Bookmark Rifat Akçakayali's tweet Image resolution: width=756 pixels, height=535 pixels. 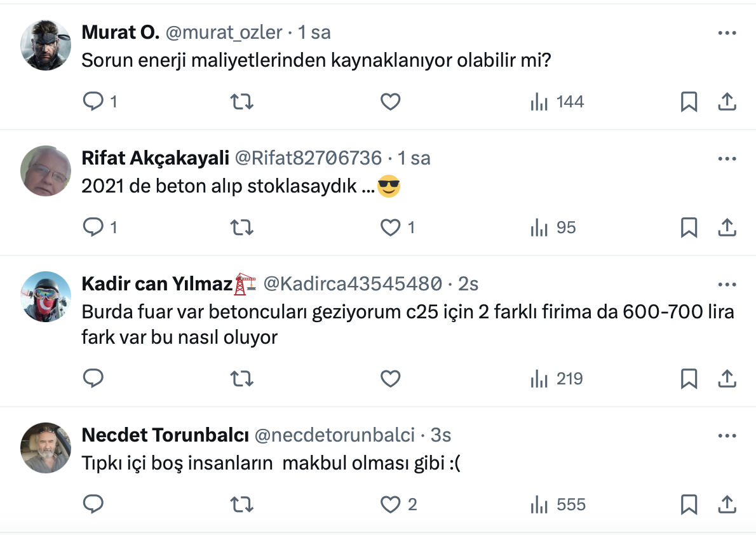click(x=689, y=227)
